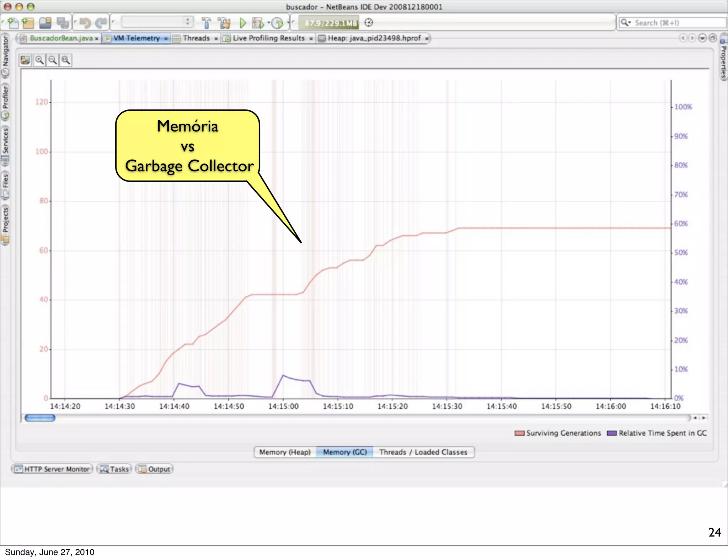Open the Live Profiling Results tab
728x560 pixels.
[268, 38]
